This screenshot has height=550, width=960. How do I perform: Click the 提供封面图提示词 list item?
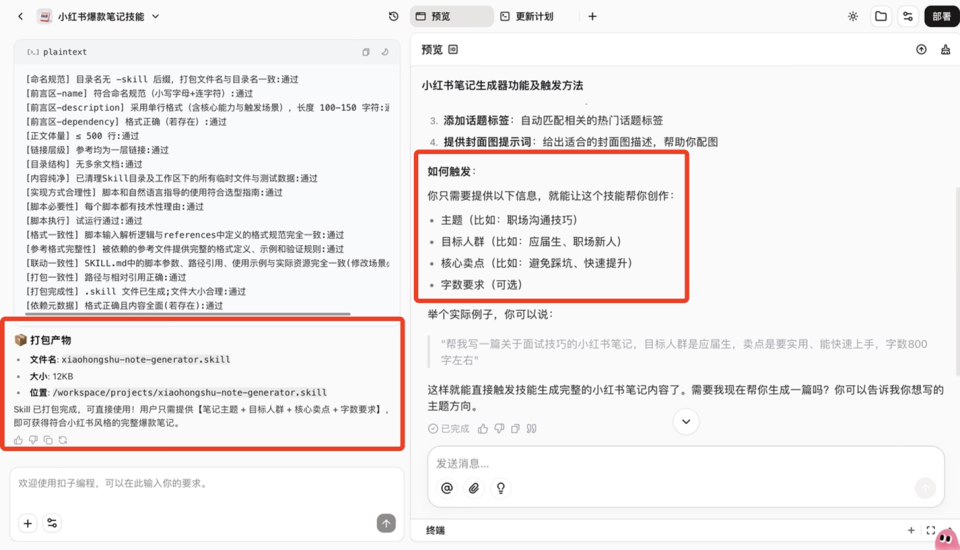580,142
